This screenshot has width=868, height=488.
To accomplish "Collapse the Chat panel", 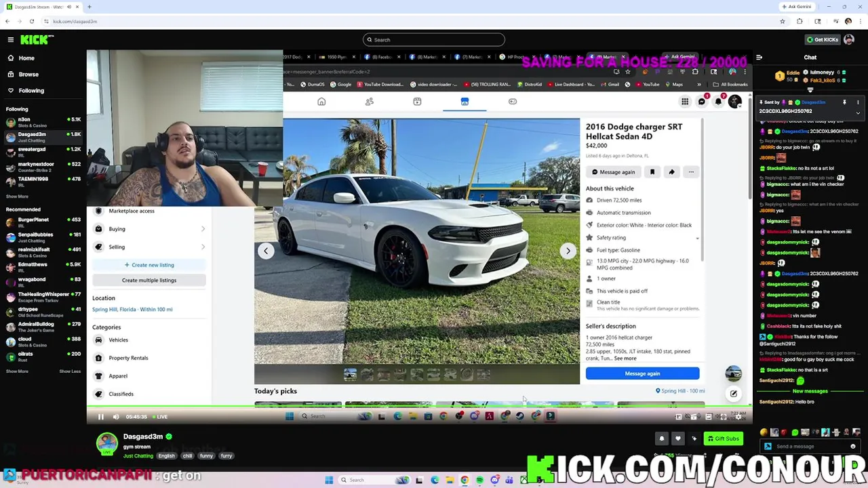I will click(x=759, y=58).
